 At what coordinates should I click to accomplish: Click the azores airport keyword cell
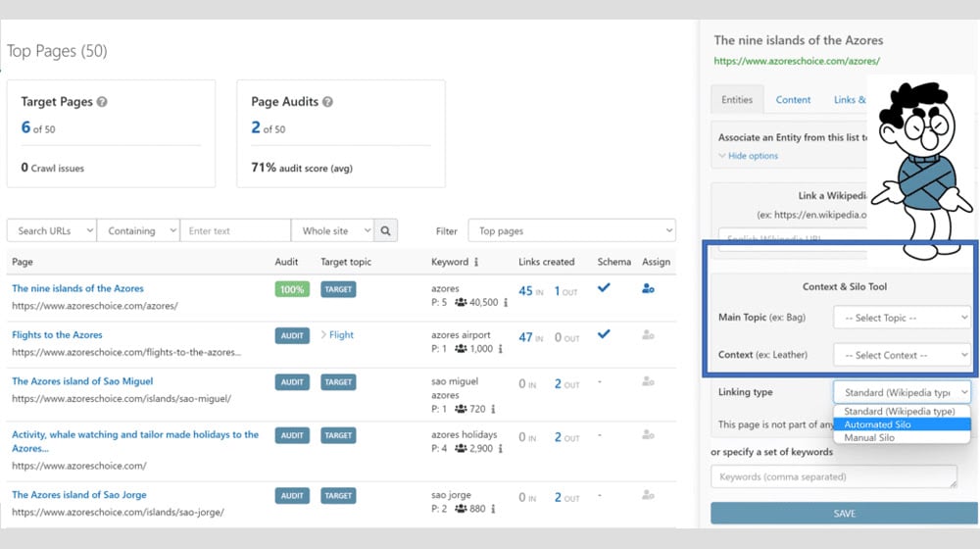tap(461, 334)
